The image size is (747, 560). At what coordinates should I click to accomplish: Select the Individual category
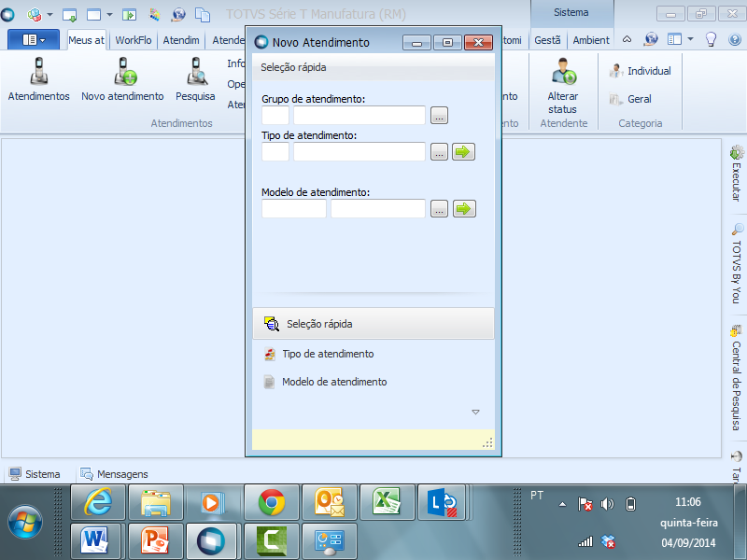(x=640, y=71)
